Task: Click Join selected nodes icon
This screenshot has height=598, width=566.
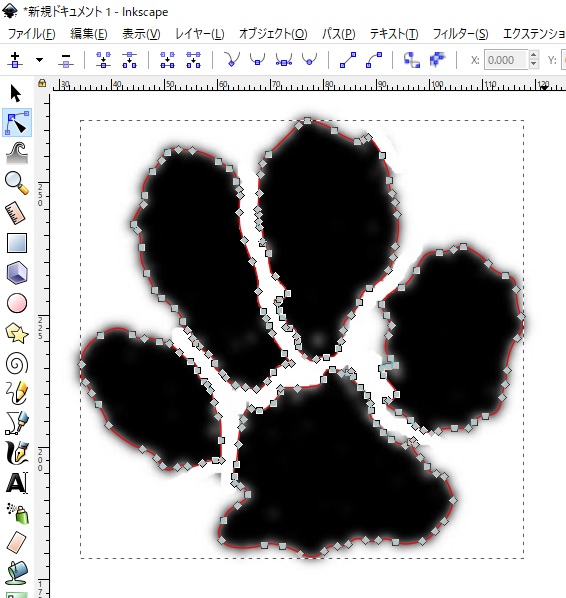Action: point(103,60)
